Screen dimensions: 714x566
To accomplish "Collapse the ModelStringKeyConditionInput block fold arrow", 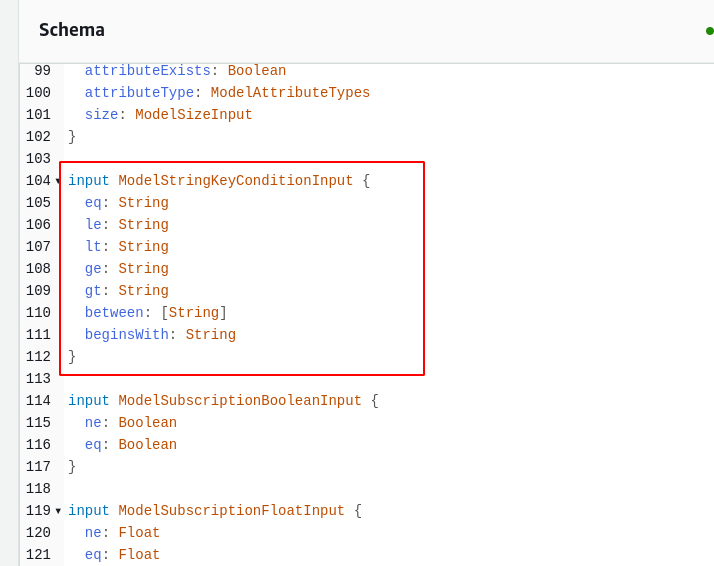I will [x=58, y=181].
